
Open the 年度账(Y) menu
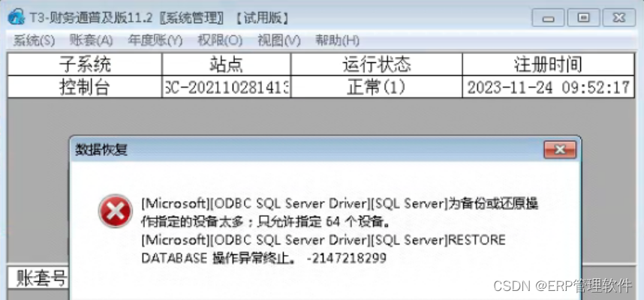coord(155,40)
